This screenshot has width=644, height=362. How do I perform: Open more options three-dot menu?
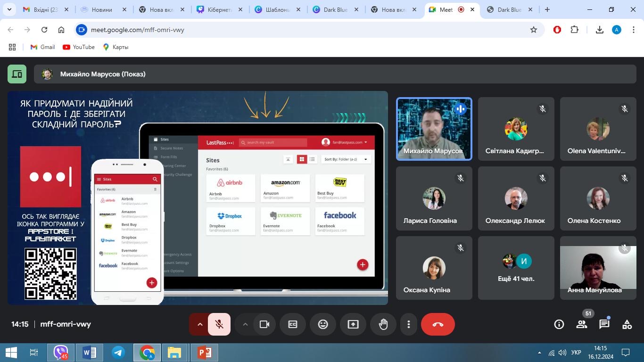[409, 324]
